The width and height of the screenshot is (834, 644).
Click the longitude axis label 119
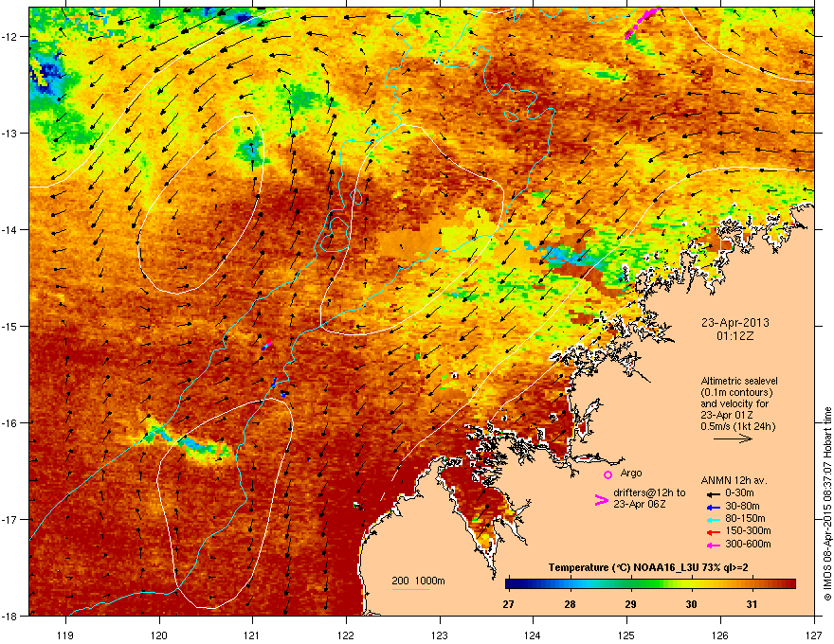click(65, 635)
